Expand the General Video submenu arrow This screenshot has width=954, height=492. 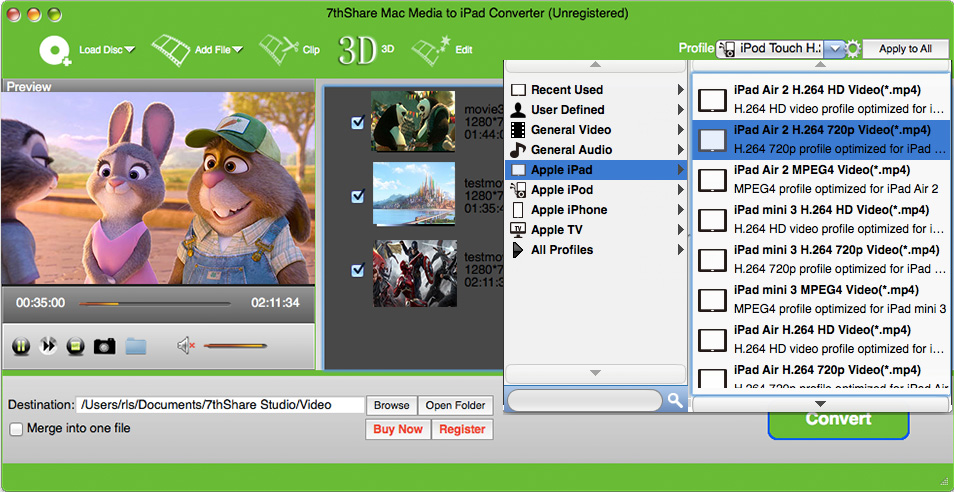[680, 130]
